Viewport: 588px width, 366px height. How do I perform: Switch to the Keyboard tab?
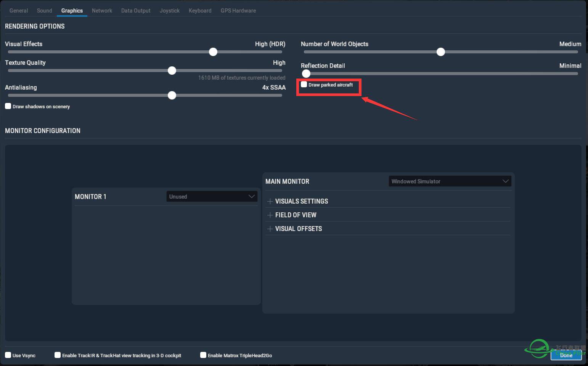pos(200,11)
